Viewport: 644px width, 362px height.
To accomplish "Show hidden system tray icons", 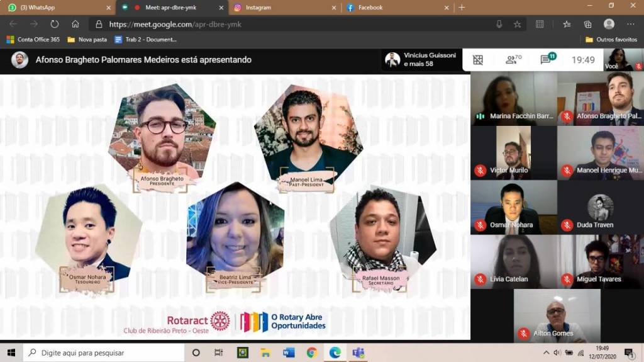I will [x=546, y=352].
